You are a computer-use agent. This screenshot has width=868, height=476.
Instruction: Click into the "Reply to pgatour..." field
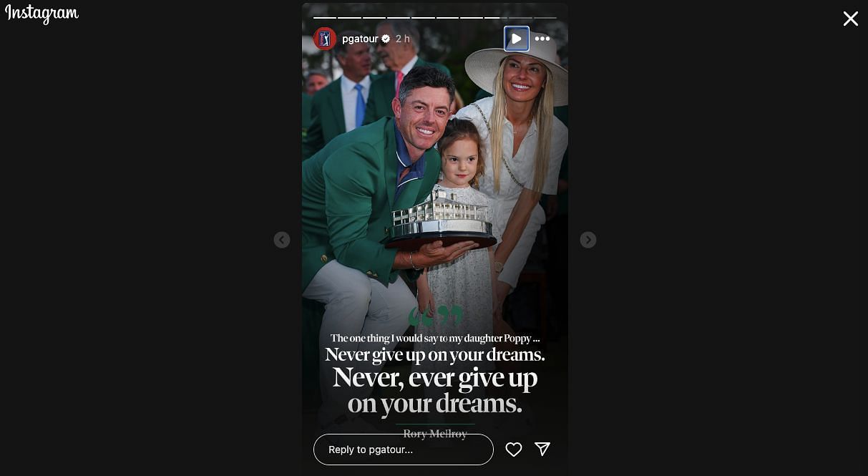tap(404, 450)
